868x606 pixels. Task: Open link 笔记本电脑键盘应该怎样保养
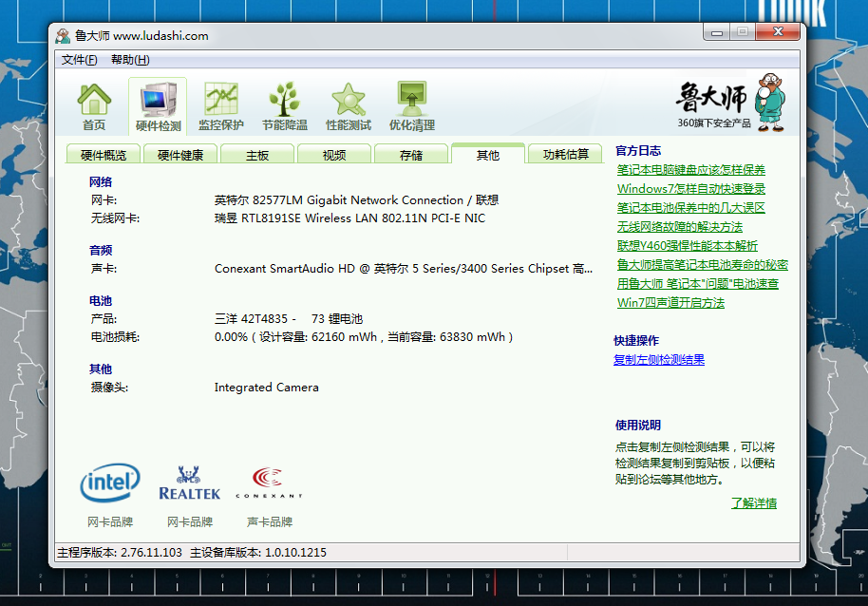(x=690, y=170)
